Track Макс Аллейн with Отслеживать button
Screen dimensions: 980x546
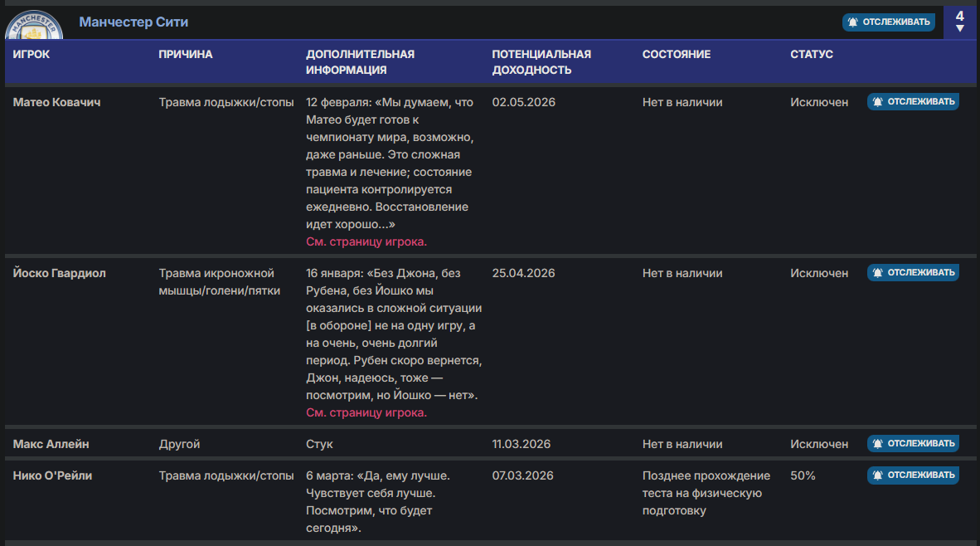coord(913,443)
